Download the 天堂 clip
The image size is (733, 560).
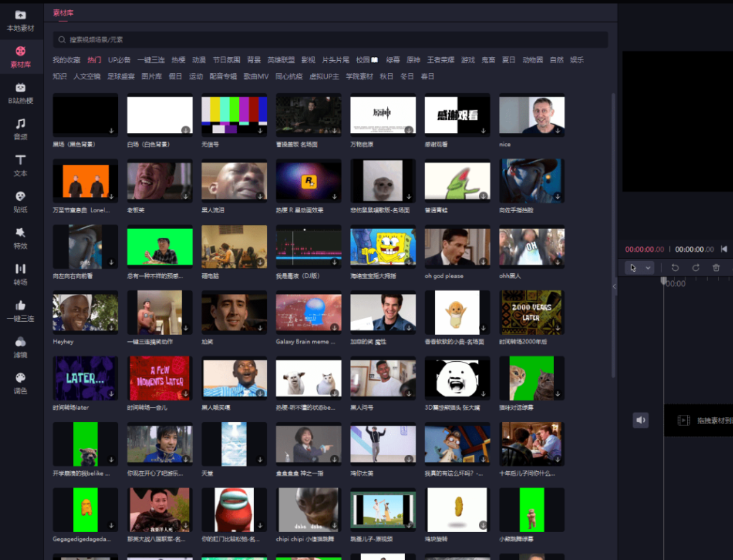pyautogui.click(x=260, y=460)
